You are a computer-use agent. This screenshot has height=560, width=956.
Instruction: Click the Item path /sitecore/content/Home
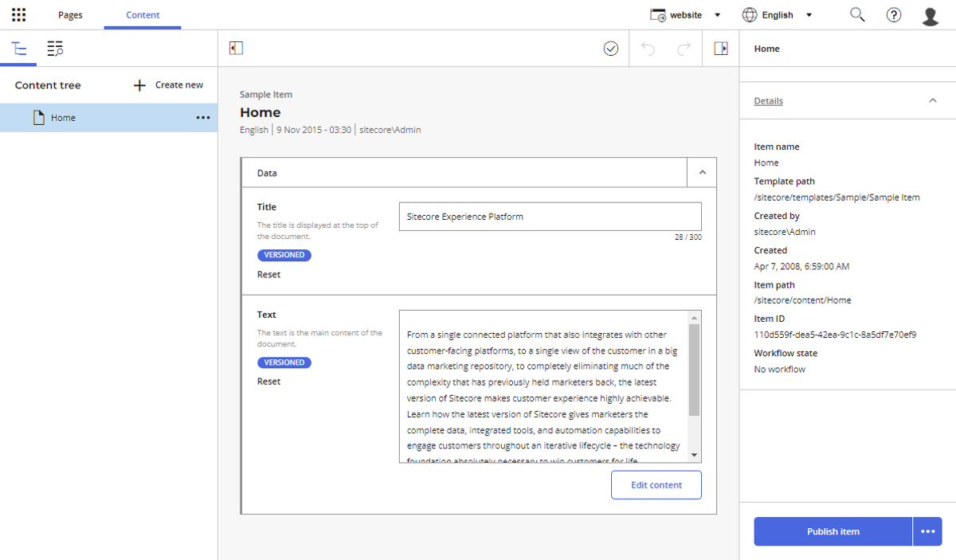click(x=803, y=300)
